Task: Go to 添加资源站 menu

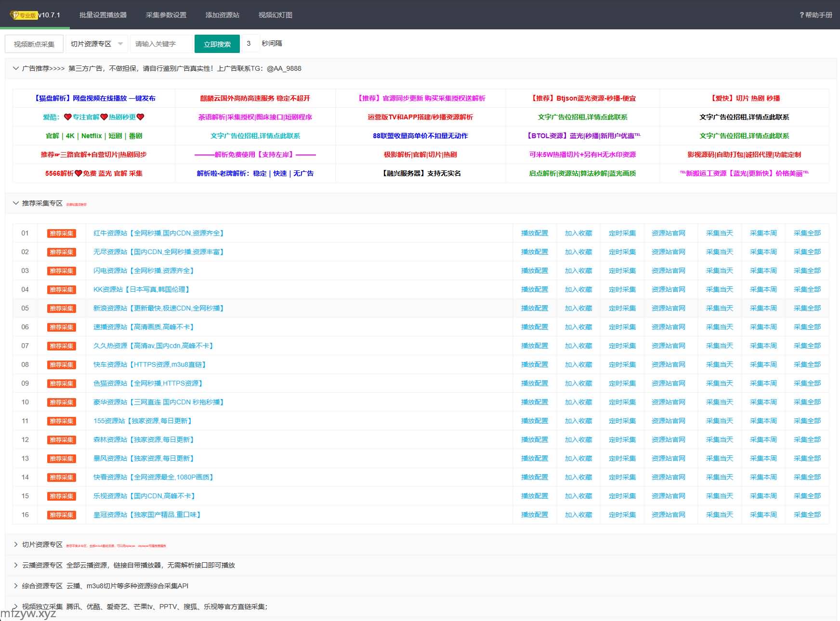Action: click(223, 15)
